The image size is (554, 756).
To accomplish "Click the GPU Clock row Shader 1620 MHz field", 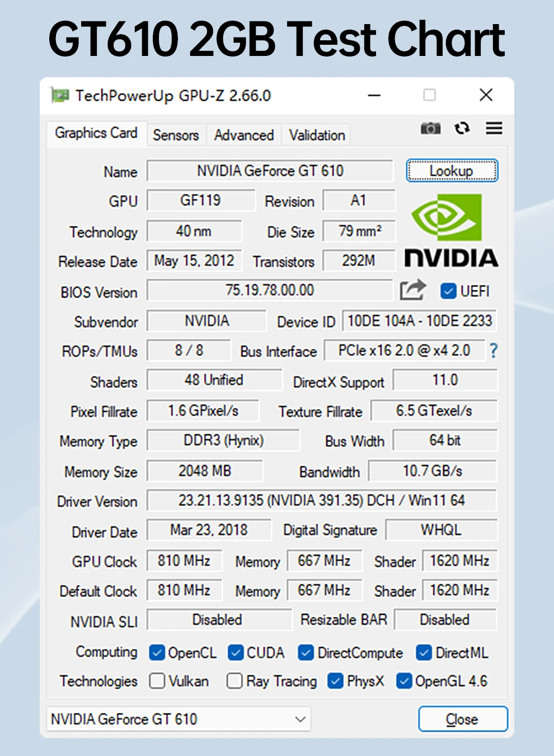I will coord(460,561).
